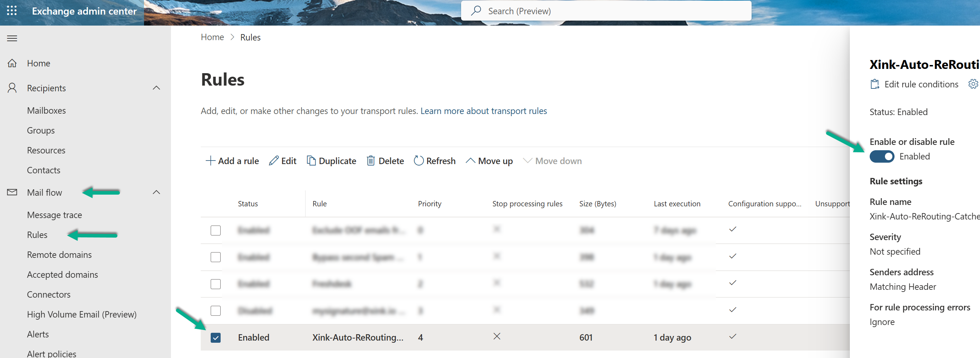Click the 'Status: Enabled' text in panel
This screenshot has height=358, width=980.
click(898, 112)
